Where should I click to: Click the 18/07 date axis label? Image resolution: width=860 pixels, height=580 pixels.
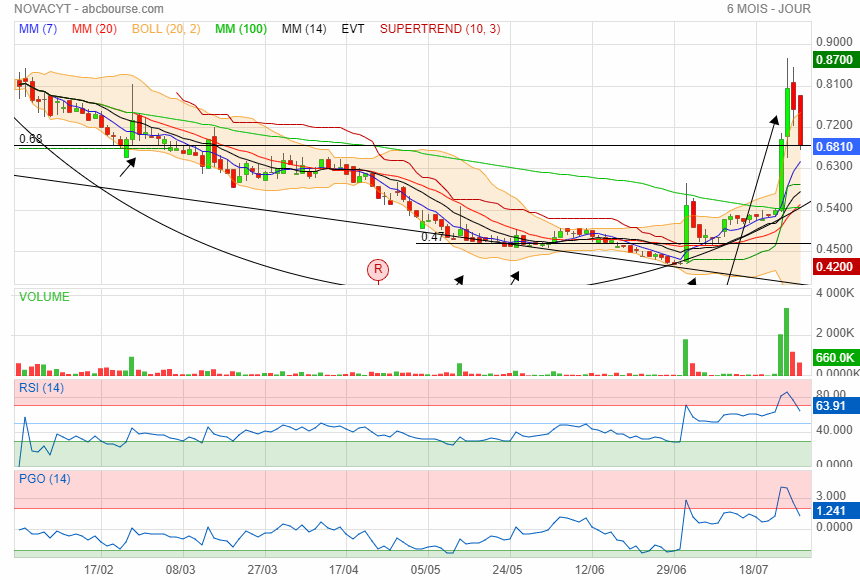pyautogui.click(x=753, y=570)
